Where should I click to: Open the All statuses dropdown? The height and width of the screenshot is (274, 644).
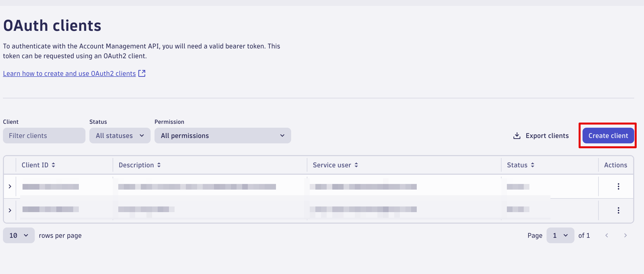(120, 136)
